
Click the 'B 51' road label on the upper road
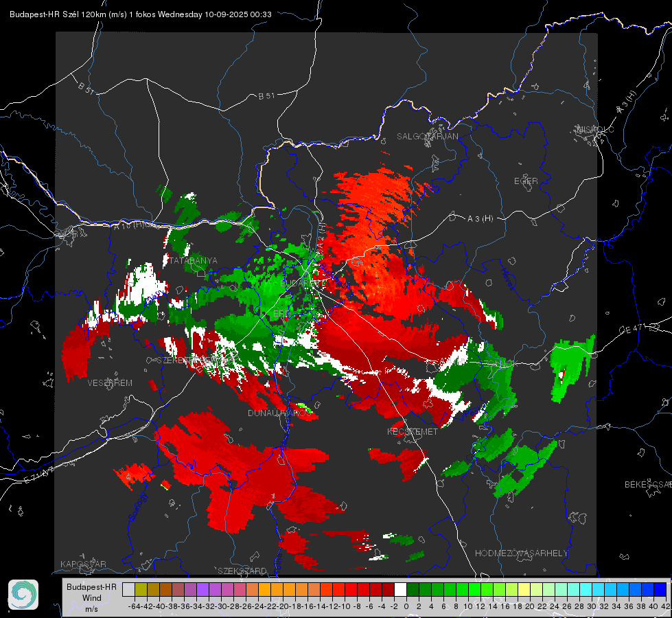pyautogui.click(x=266, y=96)
